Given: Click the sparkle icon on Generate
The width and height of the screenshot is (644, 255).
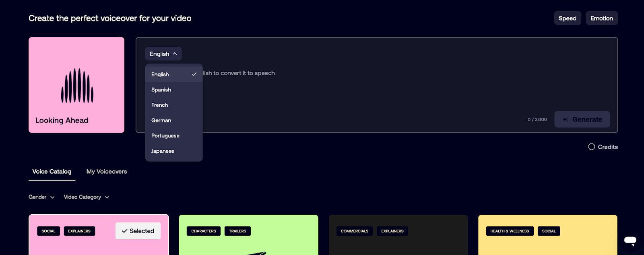Looking at the screenshot, I should pos(566,120).
